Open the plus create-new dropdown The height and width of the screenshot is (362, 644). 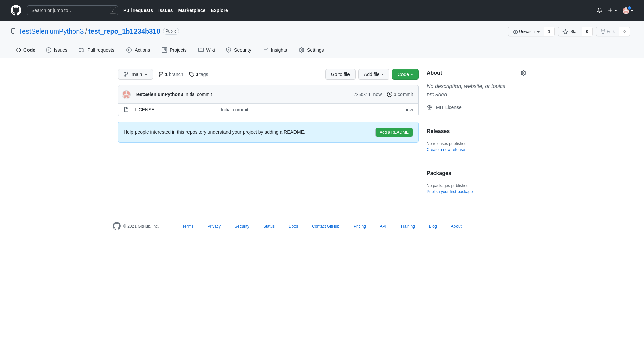point(612,10)
